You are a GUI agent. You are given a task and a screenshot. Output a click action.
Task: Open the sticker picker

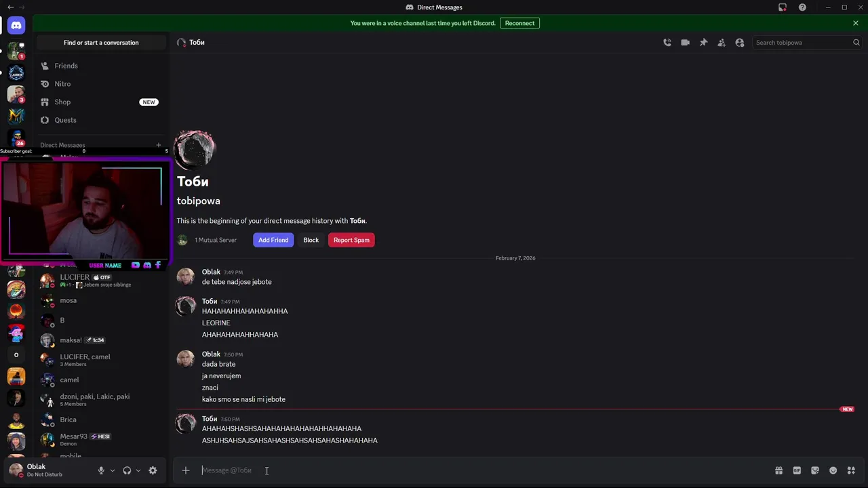click(x=815, y=470)
